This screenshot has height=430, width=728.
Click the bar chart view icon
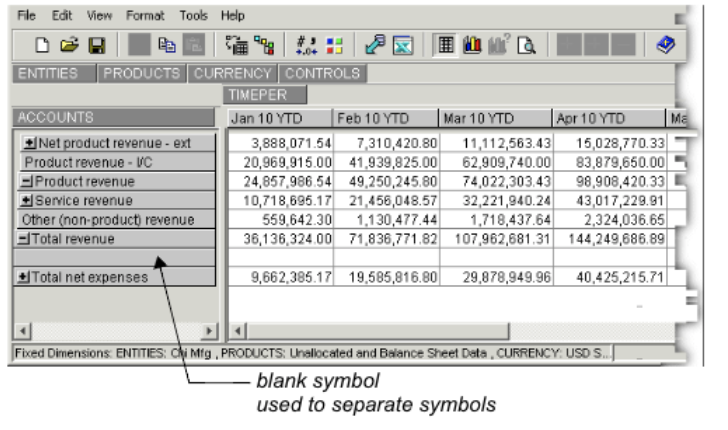coord(470,45)
